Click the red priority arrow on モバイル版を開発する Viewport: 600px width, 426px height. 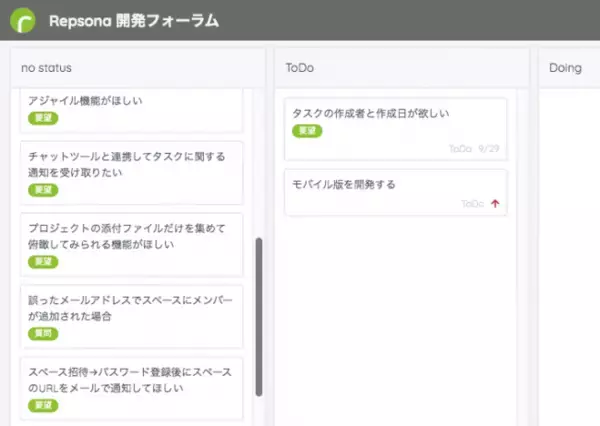tap(495, 203)
